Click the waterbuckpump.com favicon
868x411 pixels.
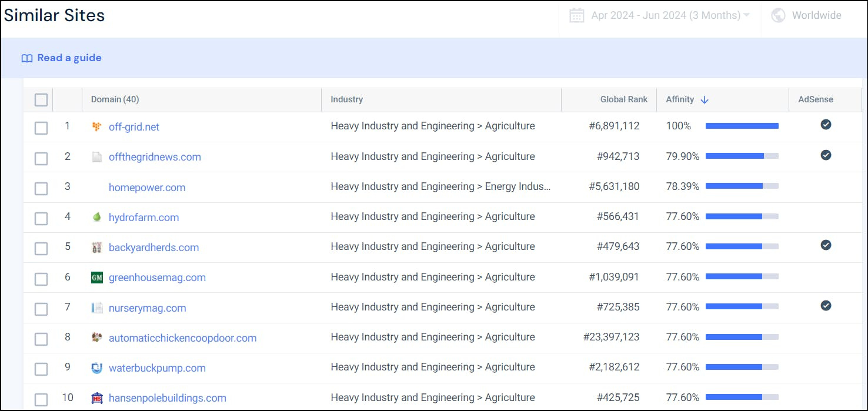click(97, 368)
